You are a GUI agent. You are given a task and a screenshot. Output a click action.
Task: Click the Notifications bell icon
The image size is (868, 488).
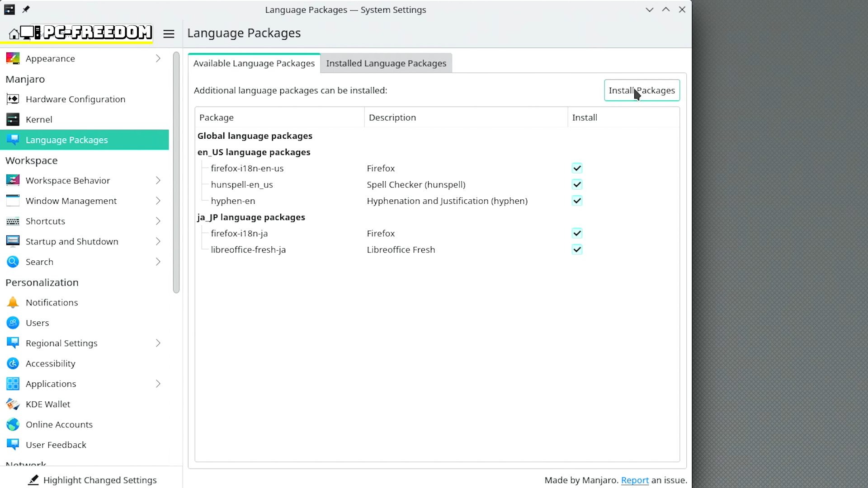point(13,302)
